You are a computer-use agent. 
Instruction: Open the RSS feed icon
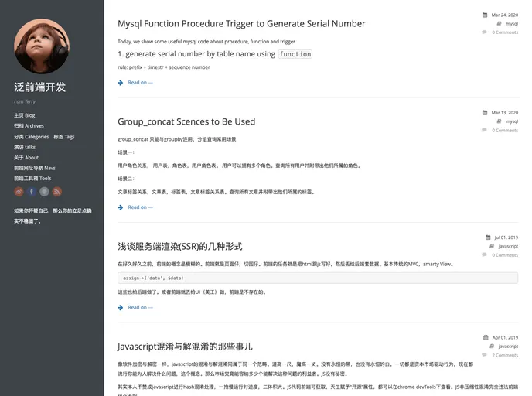point(57,192)
